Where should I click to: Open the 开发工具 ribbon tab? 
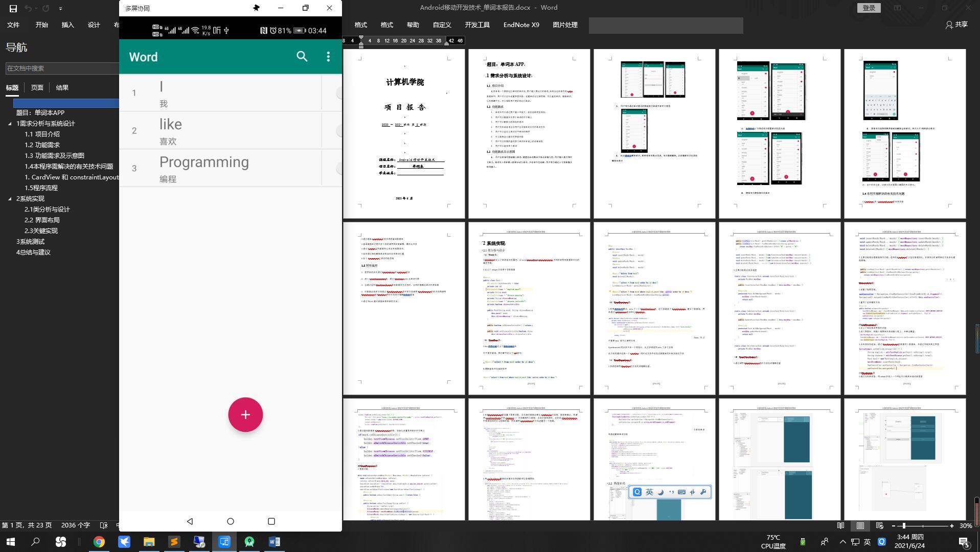(477, 25)
